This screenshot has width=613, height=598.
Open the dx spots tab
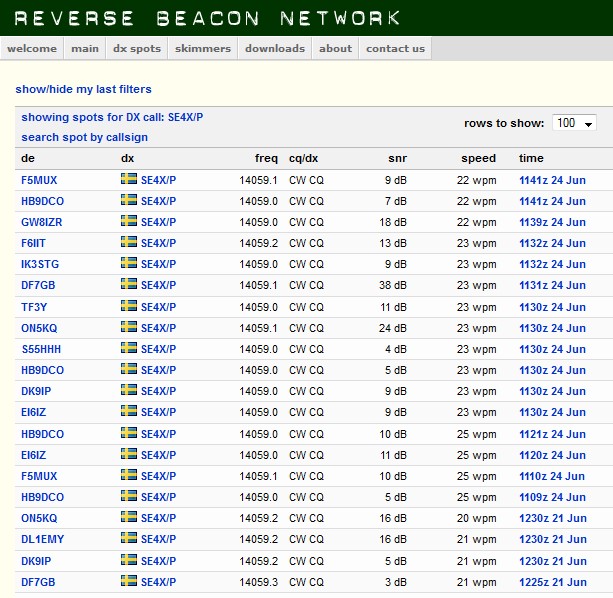pos(136,48)
